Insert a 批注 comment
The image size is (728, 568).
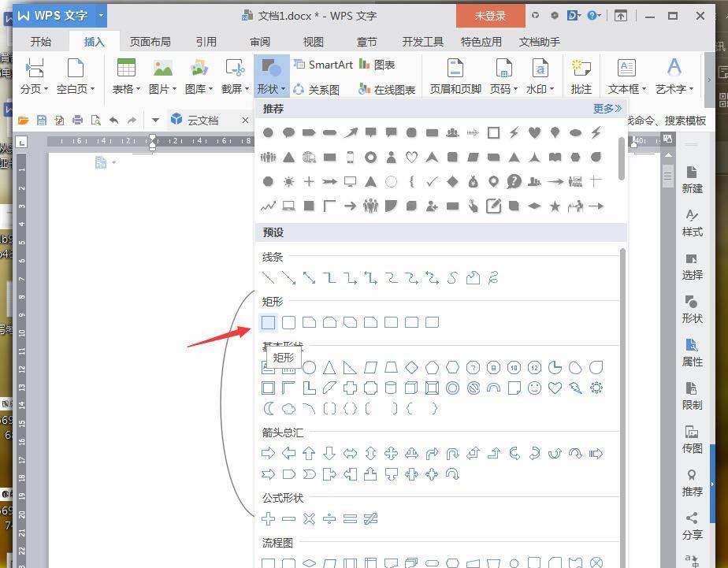[581, 76]
